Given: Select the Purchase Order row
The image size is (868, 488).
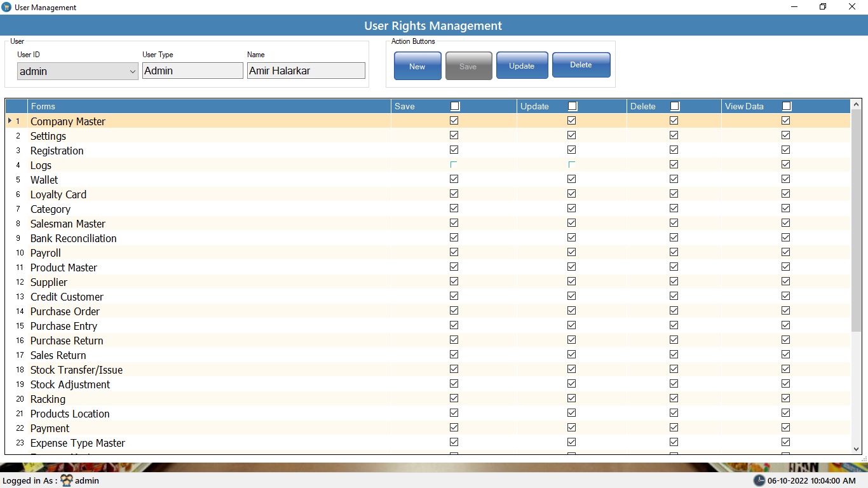Looking at the screenshot, I should point(65,311).
